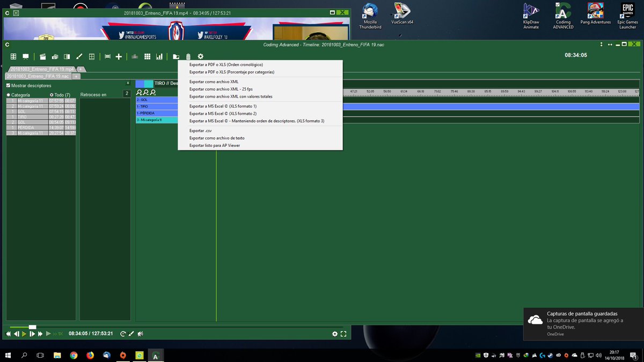Click the split-panel compare icon
Image resolution: width=644 pixels, height=362 pixels.
click(67, 56)
